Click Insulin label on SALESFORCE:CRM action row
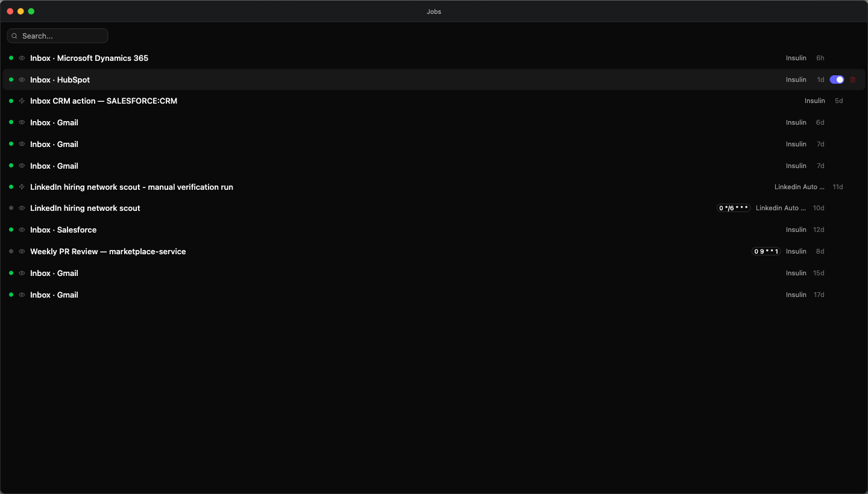868x494 pixels. (815, 101)
